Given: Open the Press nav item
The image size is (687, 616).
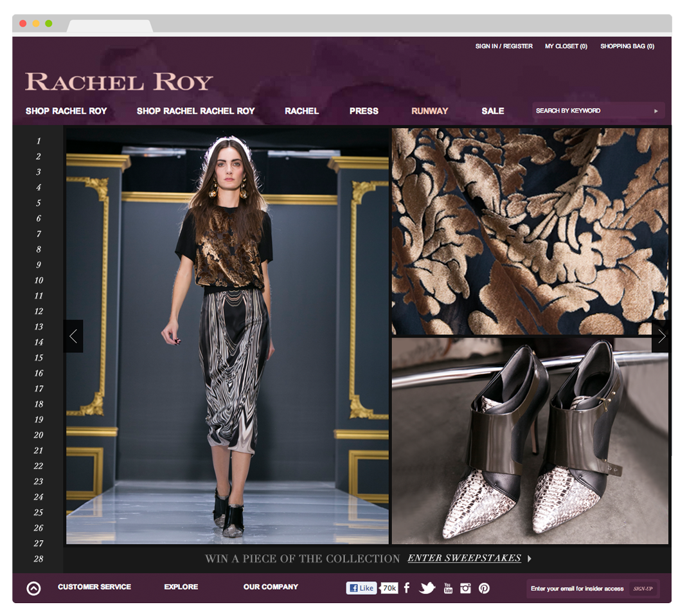Looking at the screenshot, I should [364, 111].
